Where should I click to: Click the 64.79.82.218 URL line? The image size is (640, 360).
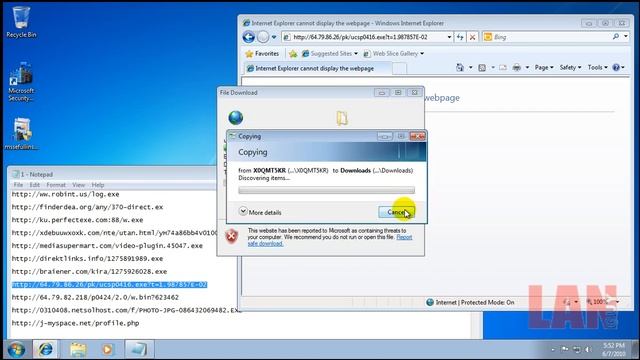click(95, 297)
